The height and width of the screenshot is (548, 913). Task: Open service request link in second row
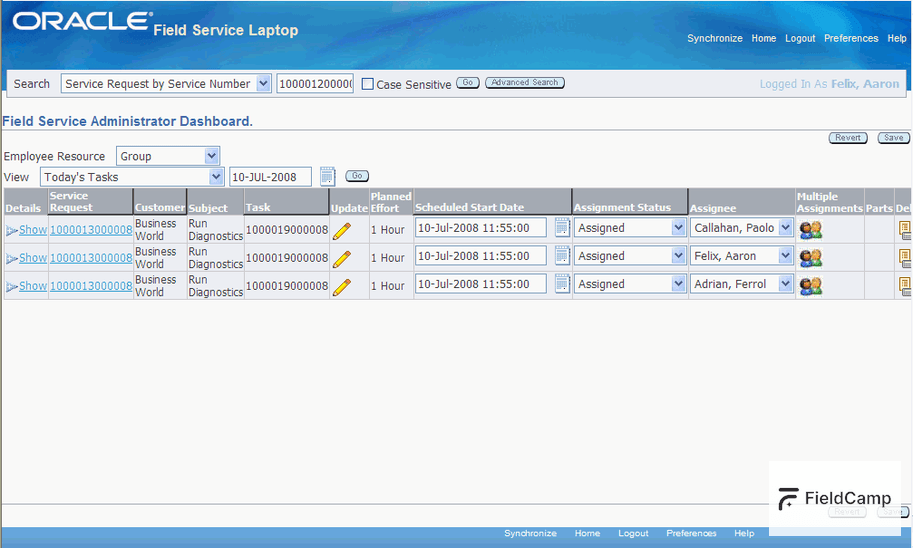click(91, 258)
